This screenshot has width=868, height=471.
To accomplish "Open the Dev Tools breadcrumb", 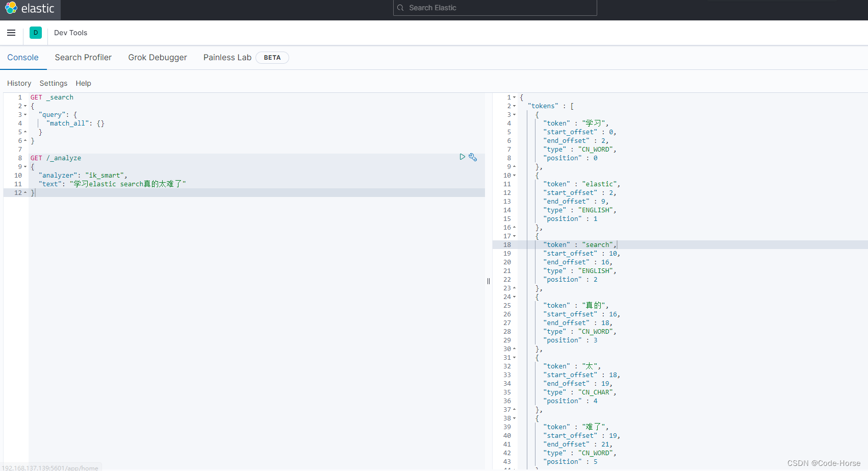I will 70,33.
